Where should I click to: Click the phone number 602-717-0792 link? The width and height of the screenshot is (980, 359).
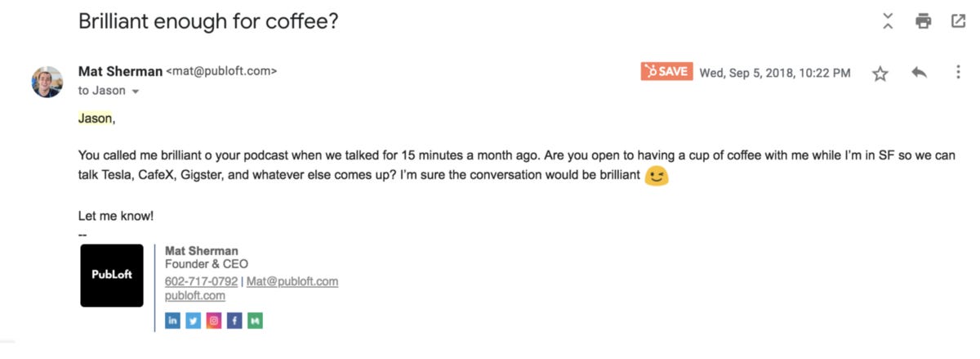(201, 281)
